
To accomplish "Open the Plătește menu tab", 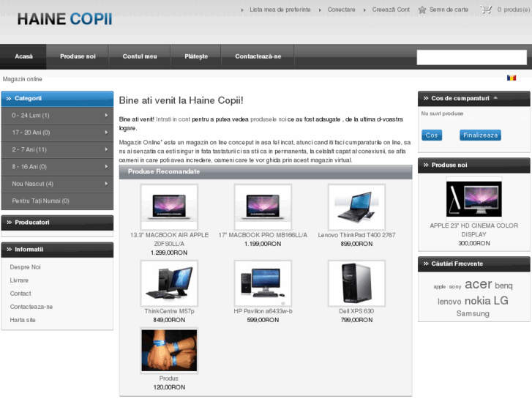I will 196,56.
